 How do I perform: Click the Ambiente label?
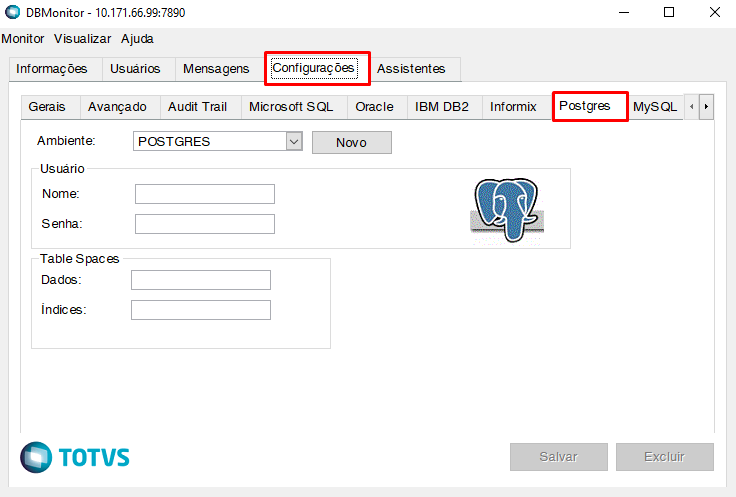click(66, 141)
